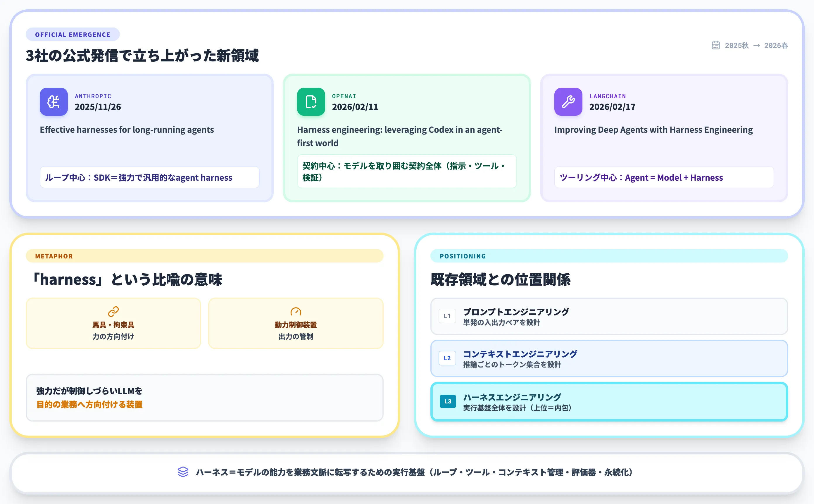Screen dimensions: 814x504
Task: Click the METAPHOR label bar
Action: click(205, 256)
